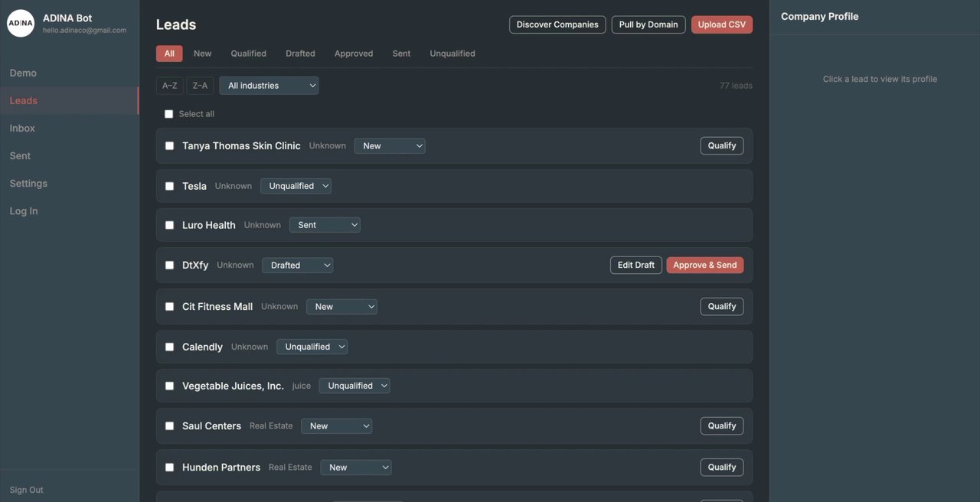980x502 pixels.
Task: Open Tanya Thomas Skin Clinic status dropdown
Action: 390,145
